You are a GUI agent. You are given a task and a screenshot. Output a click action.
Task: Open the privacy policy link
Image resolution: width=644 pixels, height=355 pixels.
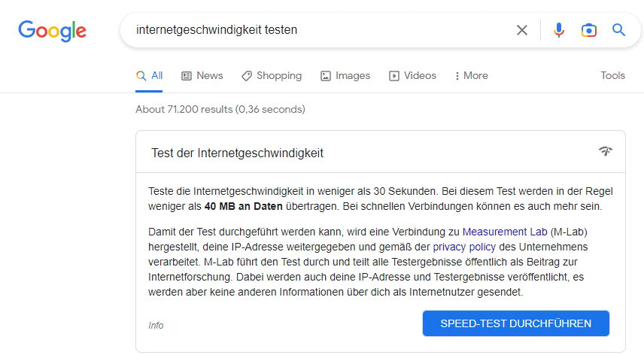click(x=464, y=247)
